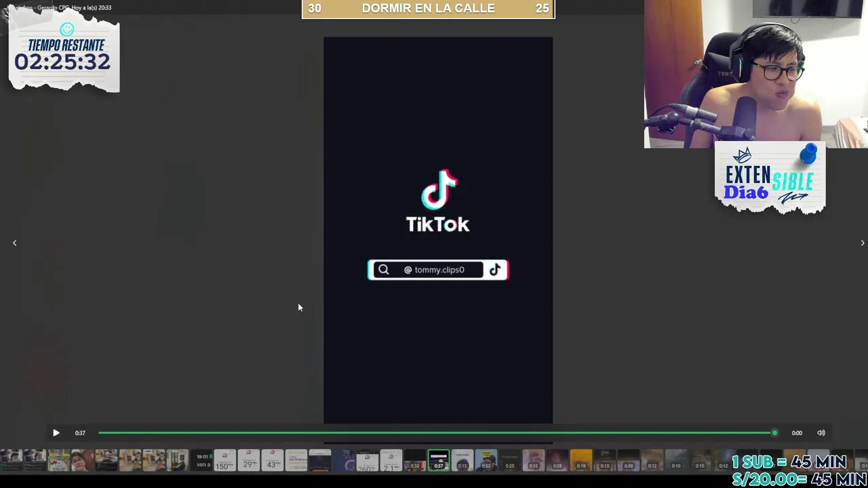Open the 0:28 video thumbnail
The image size is (868, 488).
(557, 460)
